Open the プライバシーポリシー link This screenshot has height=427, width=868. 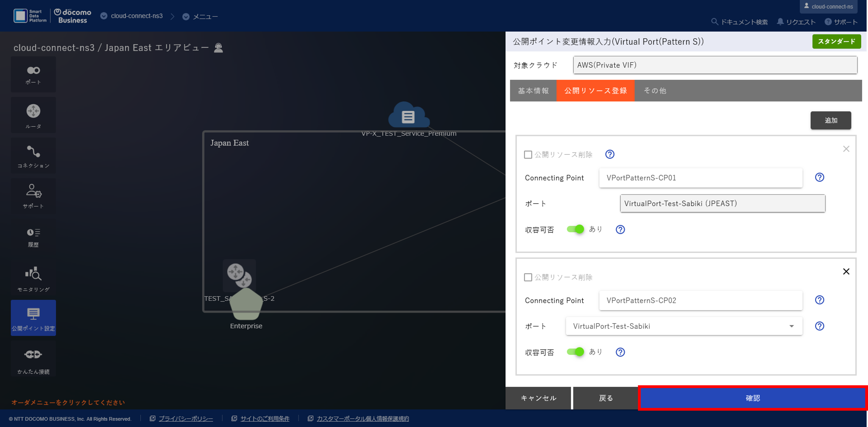pos(186,419)
